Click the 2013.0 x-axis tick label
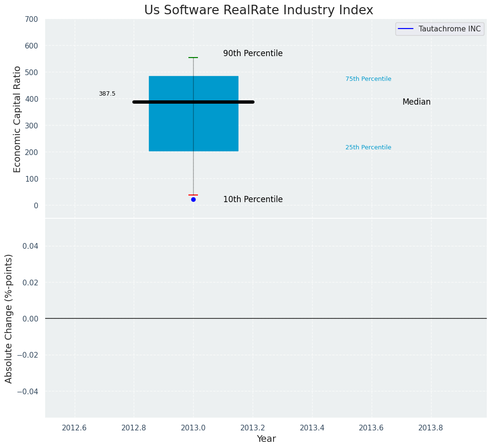492x448 pixels. [193, 428]
